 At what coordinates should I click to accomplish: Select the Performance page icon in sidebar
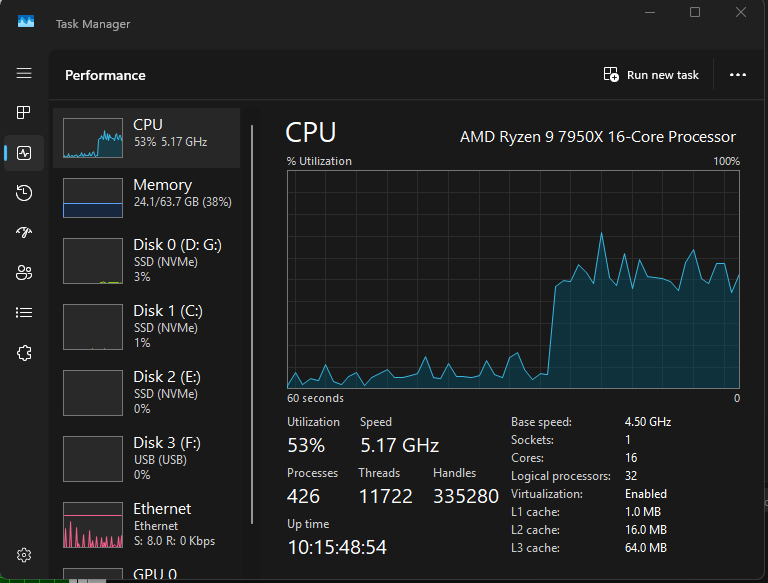coord(24,153)
